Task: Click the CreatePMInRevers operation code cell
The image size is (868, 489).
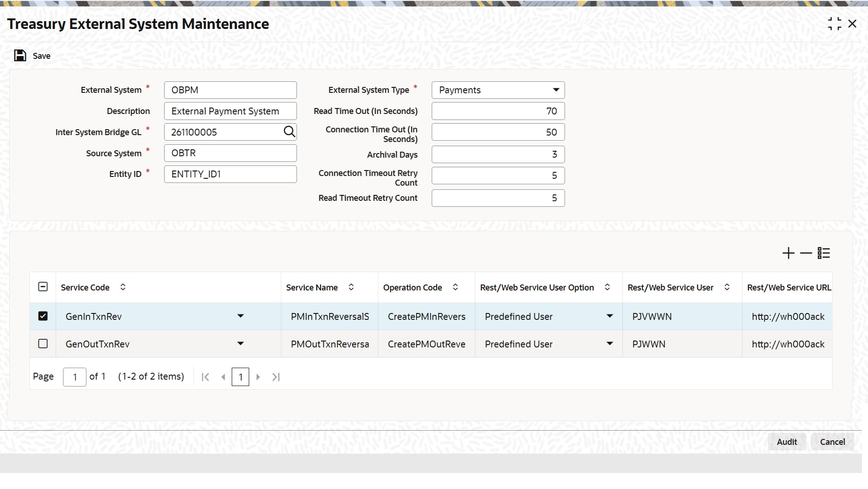Action: (427, 316)
